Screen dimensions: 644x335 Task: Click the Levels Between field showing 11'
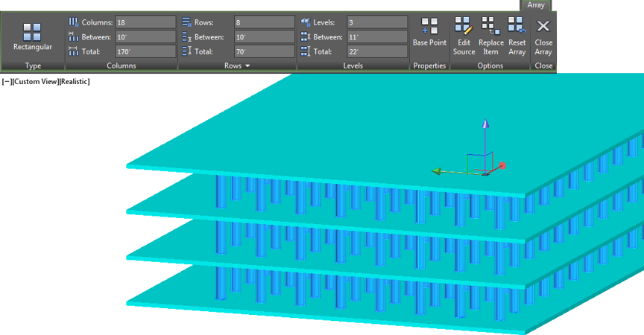click(377, 37)
